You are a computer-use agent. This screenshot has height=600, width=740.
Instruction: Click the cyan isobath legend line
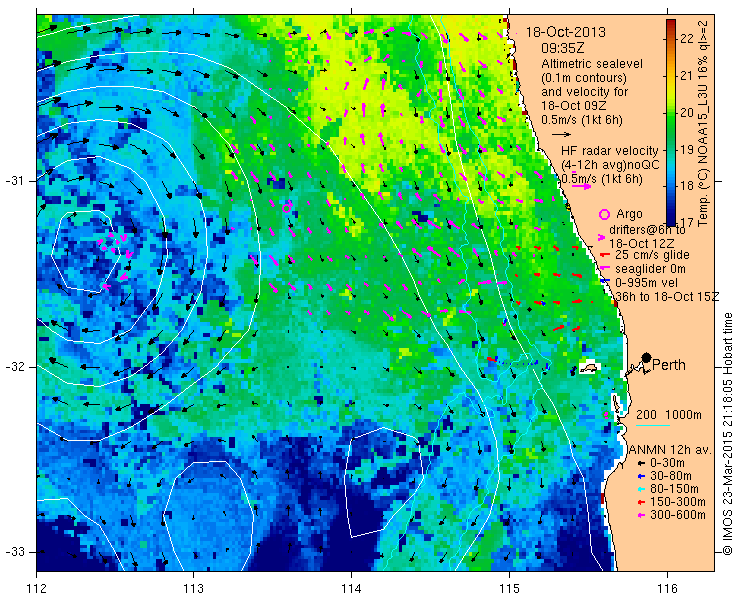click(653, 426)
